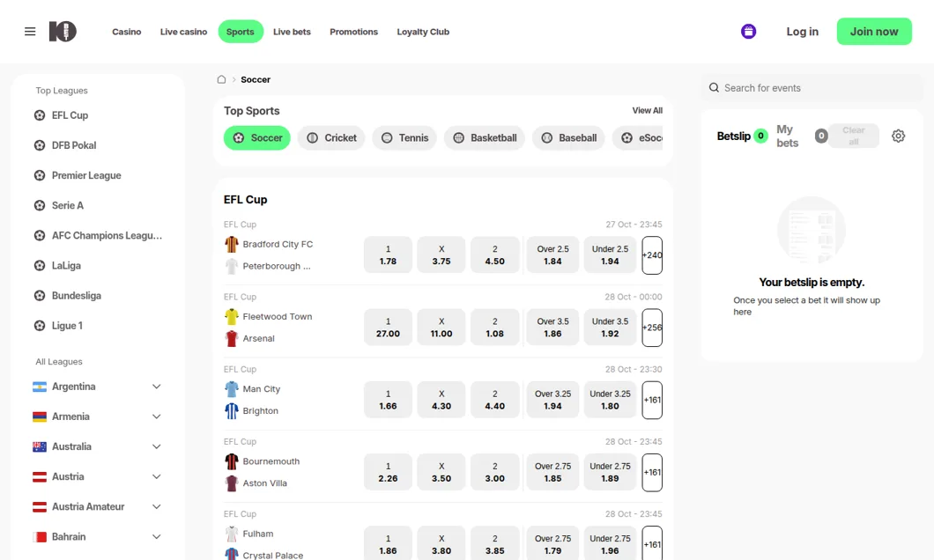This screenshot has height=560, width=934.
Task: Click the Join now button
Action: click(x=874, y=32)
